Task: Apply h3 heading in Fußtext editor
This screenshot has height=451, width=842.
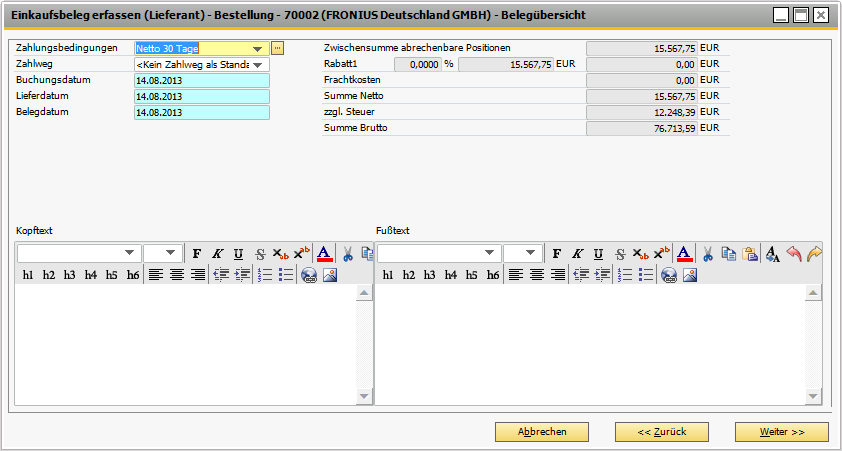Action: (x=430, y=275)
